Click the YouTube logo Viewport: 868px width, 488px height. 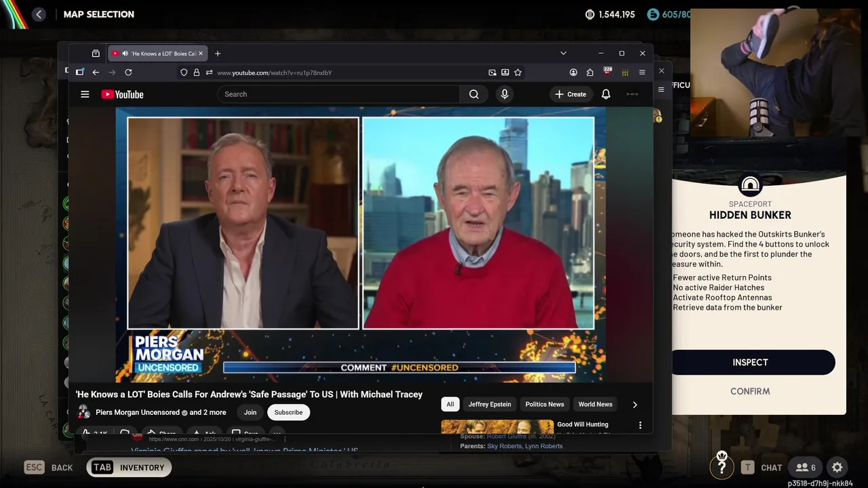(x=123, y=94)
